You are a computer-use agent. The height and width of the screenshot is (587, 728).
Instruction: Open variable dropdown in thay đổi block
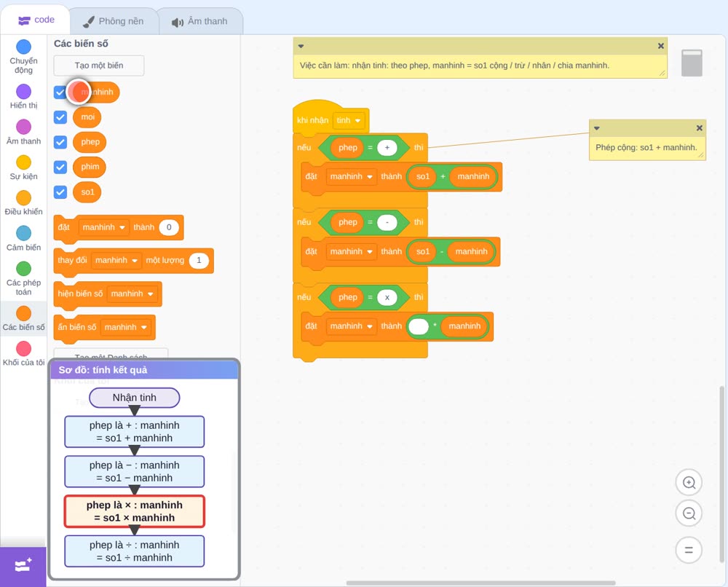[116, 261]
